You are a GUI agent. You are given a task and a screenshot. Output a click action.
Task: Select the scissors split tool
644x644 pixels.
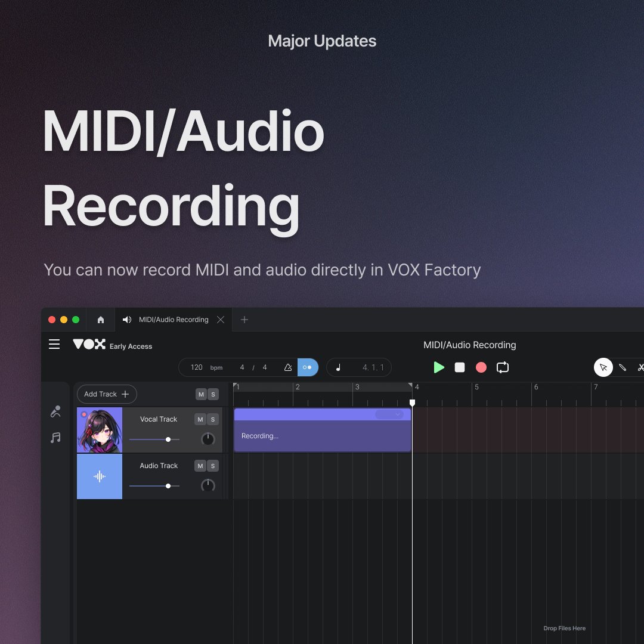(x=640, y=367)
